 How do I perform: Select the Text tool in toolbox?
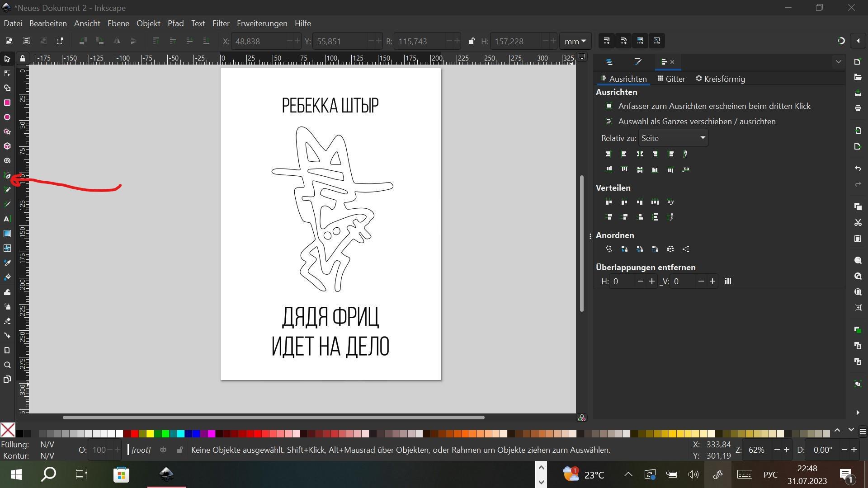[x=7, y=219]
